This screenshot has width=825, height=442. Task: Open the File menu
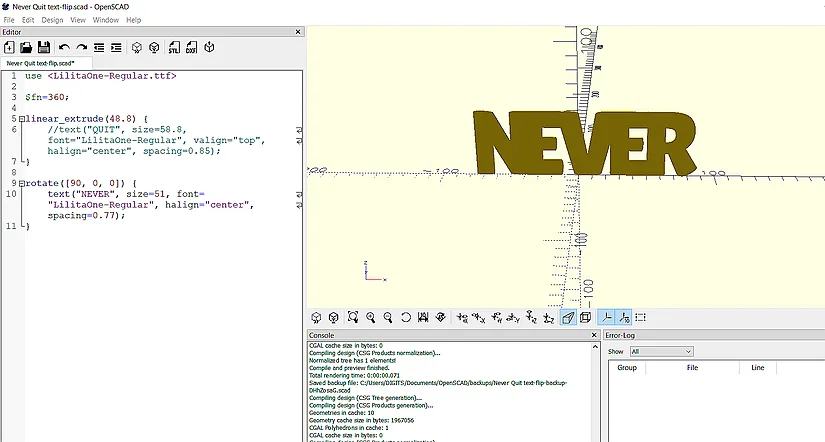pos(9,20)
